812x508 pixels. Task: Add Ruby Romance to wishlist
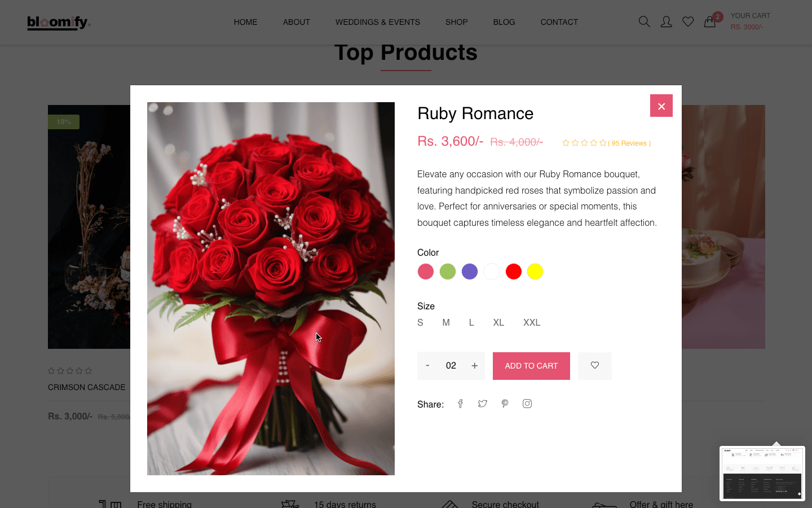pyautogui.click(x=594, y=366)
